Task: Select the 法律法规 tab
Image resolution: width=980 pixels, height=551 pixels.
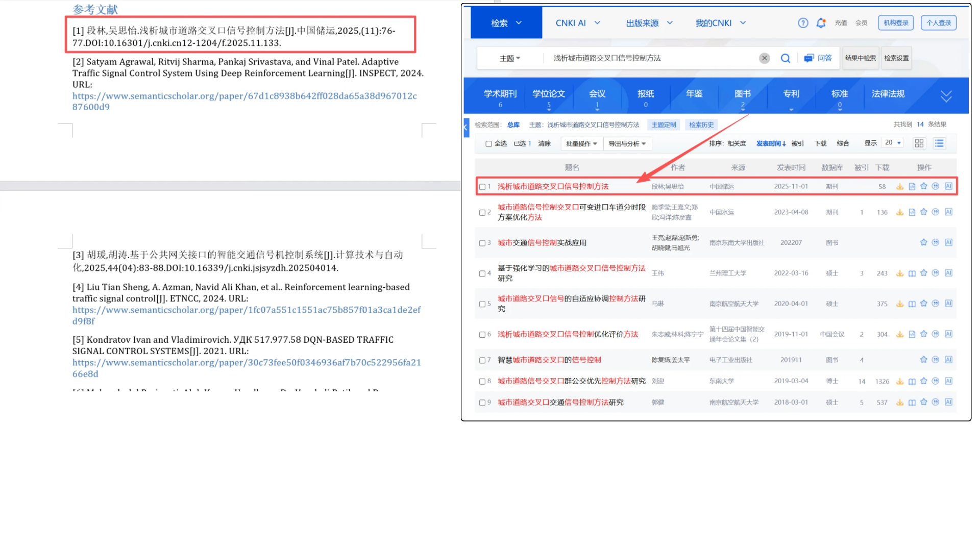Action: tap(888, 94)
